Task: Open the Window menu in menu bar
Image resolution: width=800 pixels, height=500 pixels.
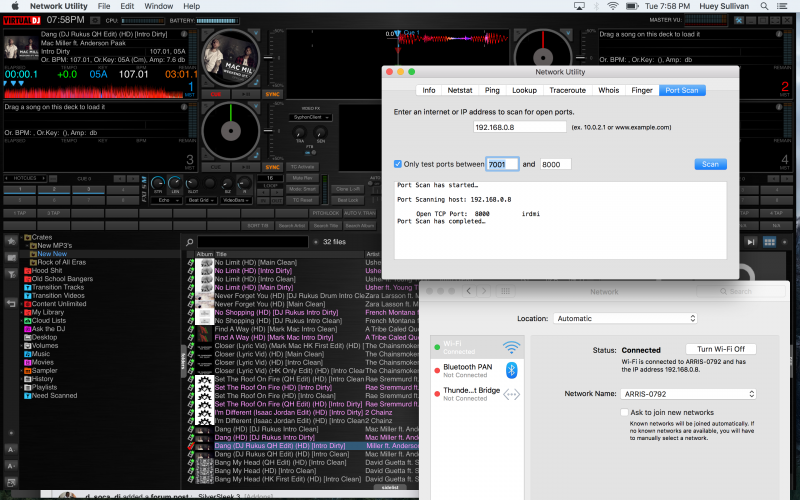Action: click(159, 6)
